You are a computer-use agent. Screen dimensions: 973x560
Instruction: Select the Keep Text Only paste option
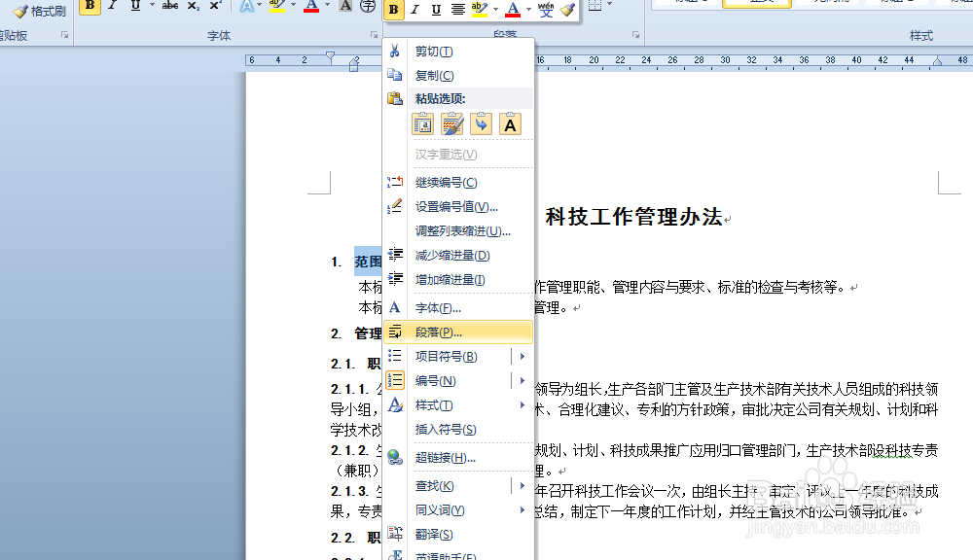510,123
